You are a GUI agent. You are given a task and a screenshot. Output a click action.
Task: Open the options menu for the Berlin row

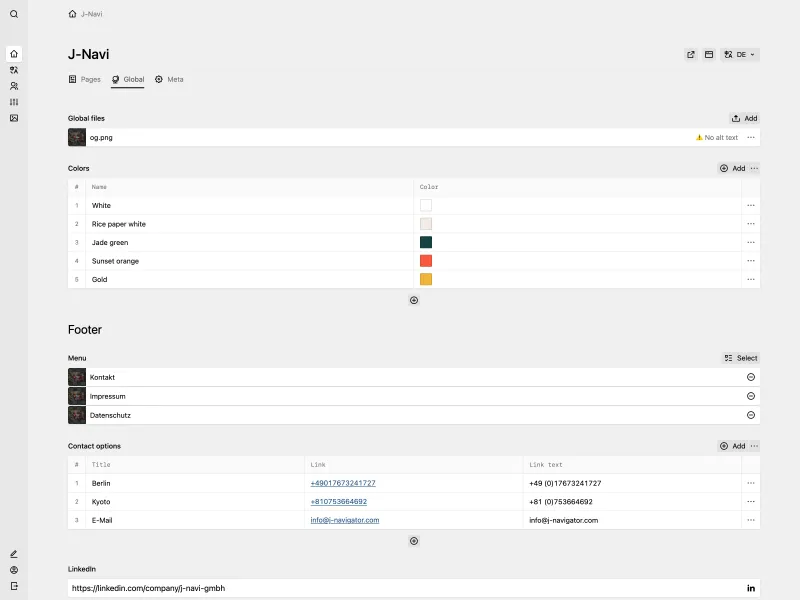751,483
